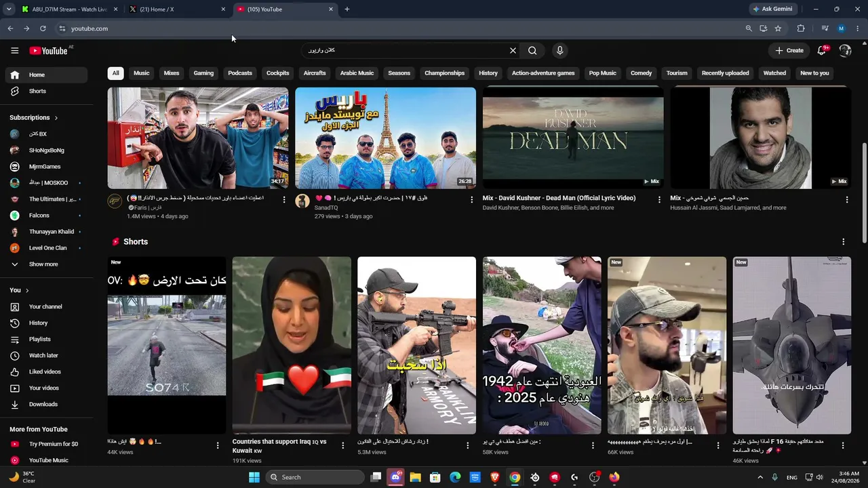Image resolution: width=868 pixels, height=488 pixels.
Task: Reload the page in Chrome
Action: pos(43,28)
